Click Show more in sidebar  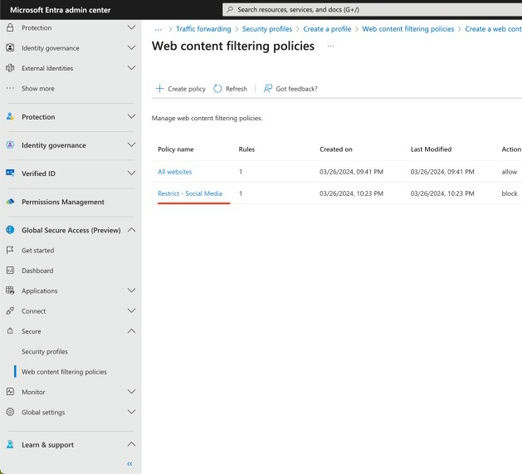(38, 88)
